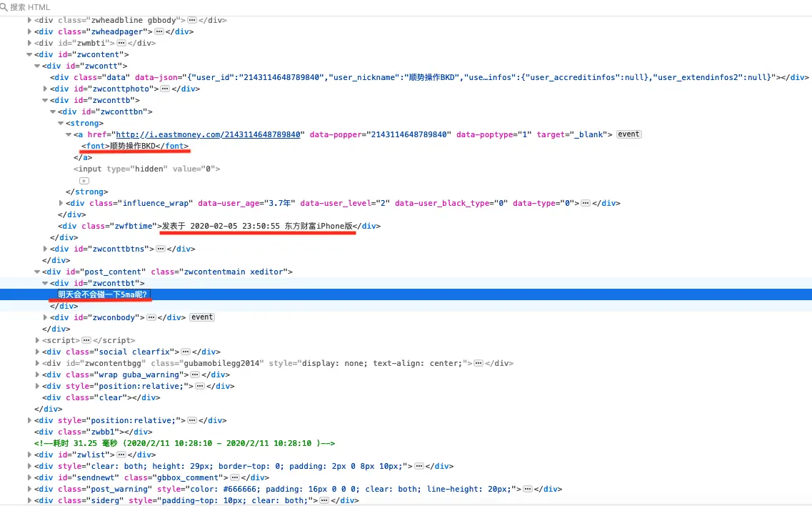
Task: Click ellipsis badge in zwconttbtns row
Action: pyautogui.click(x=161, y=249)
